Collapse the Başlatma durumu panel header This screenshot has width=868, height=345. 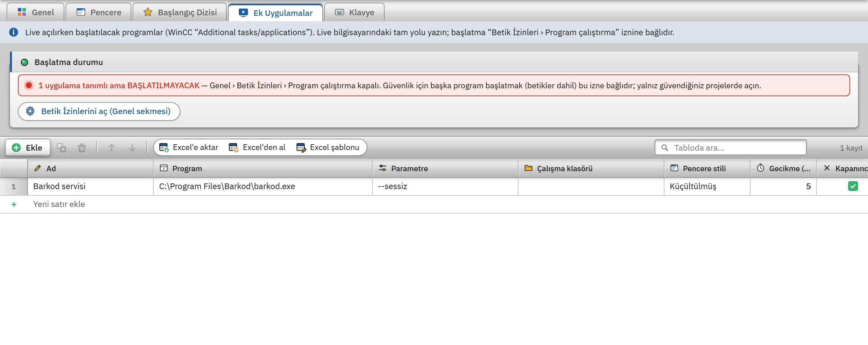click(434, 62)
